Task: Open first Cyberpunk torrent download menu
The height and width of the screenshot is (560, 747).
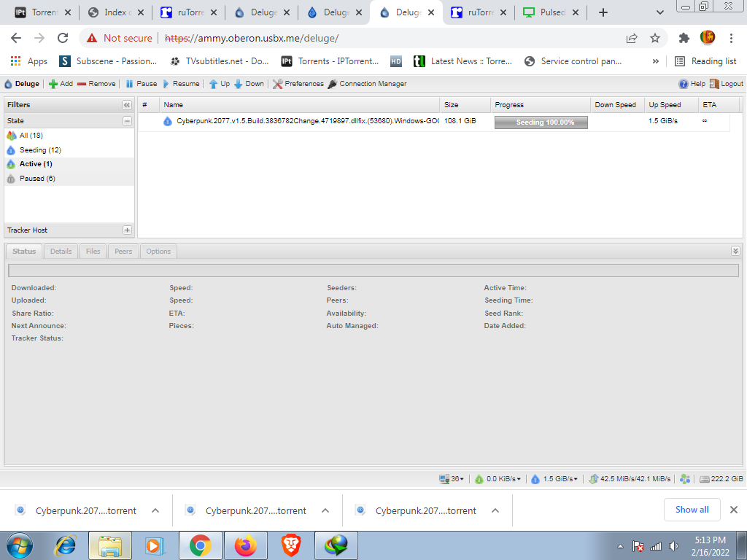Action: coord(155,510)
